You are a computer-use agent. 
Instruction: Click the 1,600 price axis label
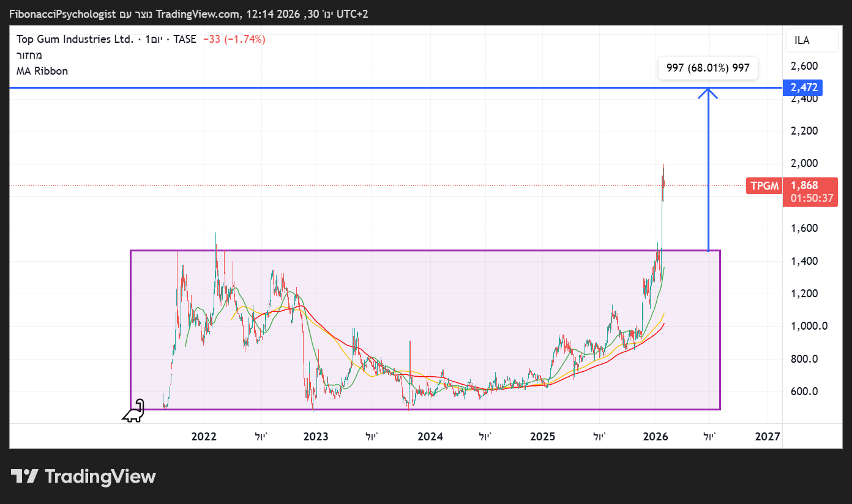pyautogui.click(x=804, y=228)
